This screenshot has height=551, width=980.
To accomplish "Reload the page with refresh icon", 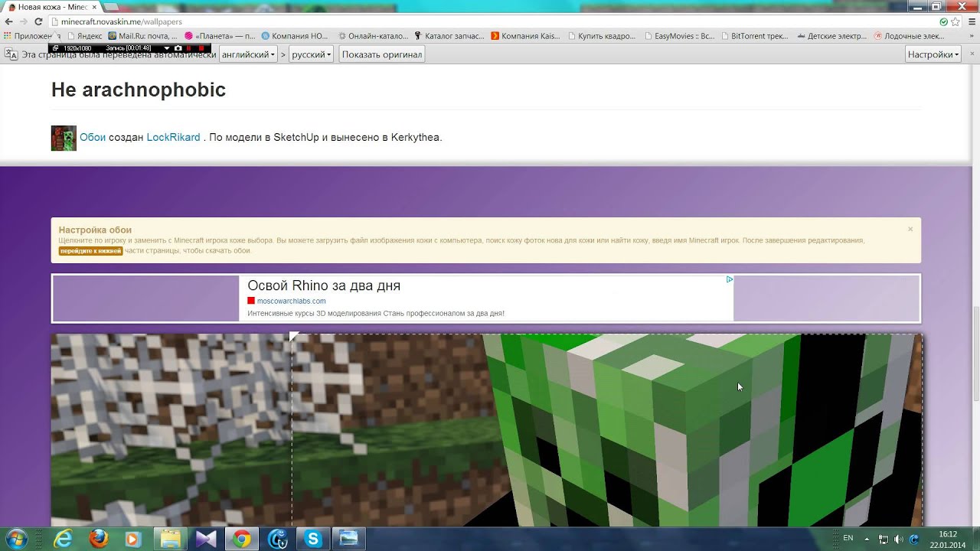I will [38, 21].
